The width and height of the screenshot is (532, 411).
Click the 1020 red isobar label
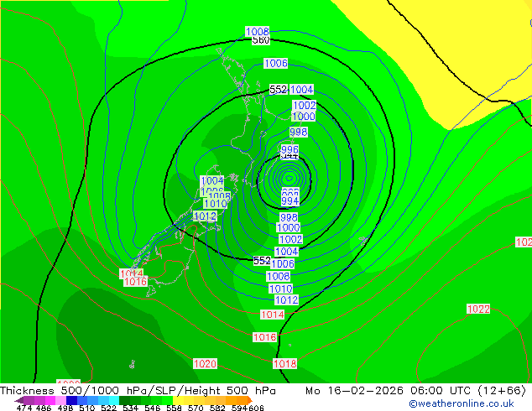pos(205,364)
